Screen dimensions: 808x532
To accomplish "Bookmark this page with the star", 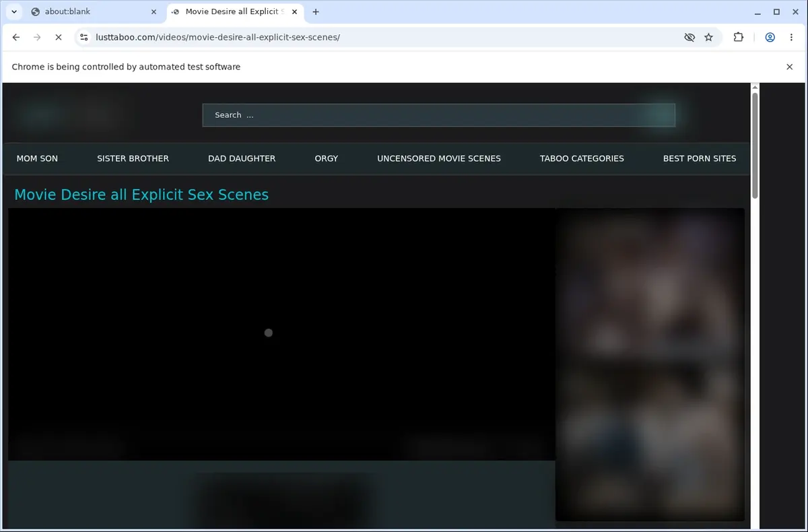I will [708, 38].
